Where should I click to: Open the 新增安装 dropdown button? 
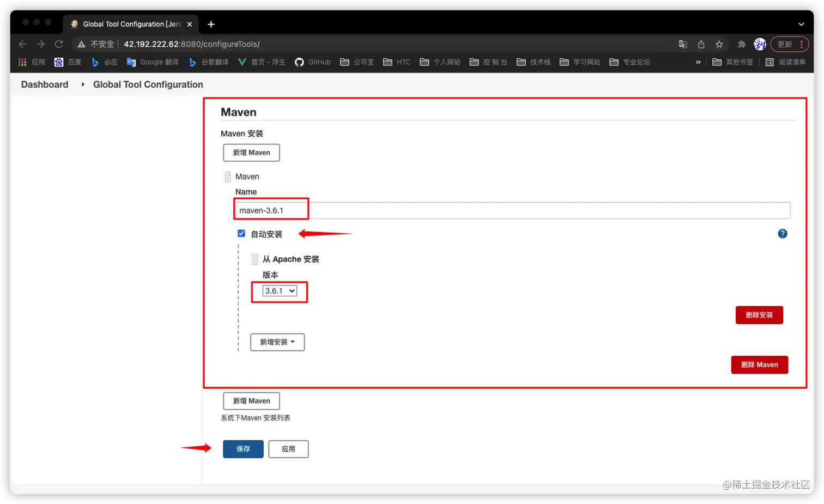click(x=277, y=342)
